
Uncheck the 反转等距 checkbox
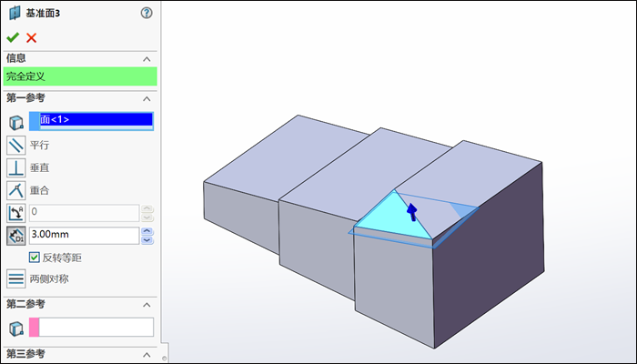pyautogui.click(x=35, y=258)
